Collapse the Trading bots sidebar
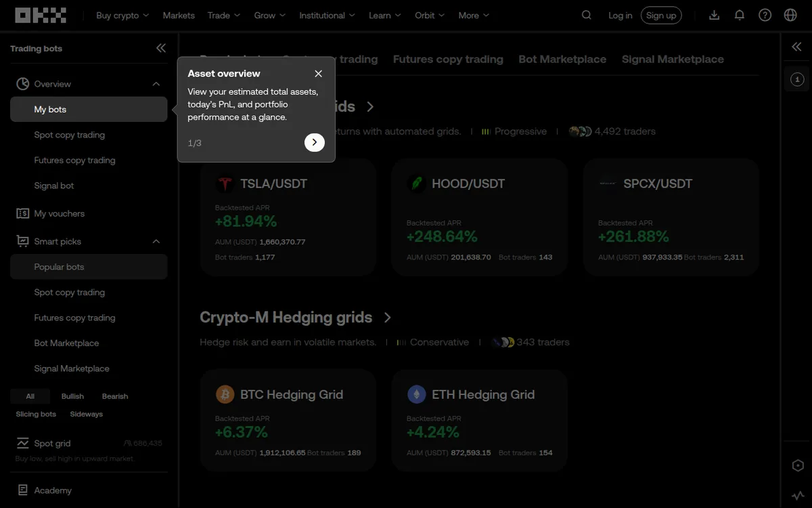The height and width of the screenshot is (508, 812). pyautogui.click(x=161, y=48)
